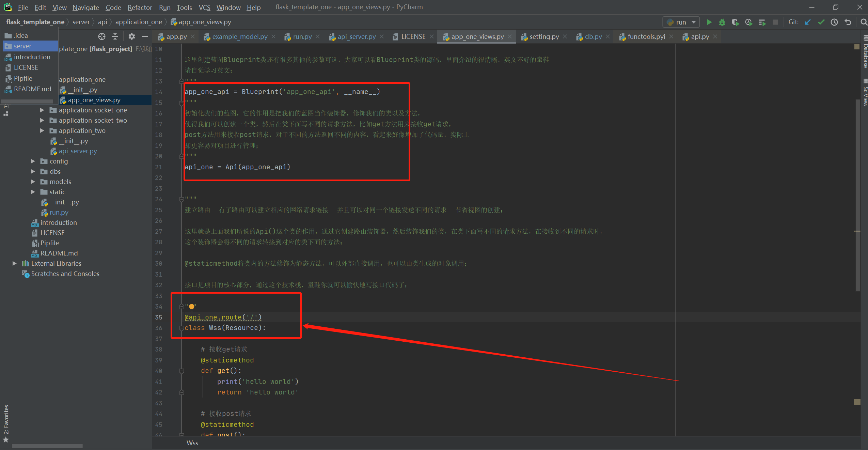Expand External Libraries in the project tree
The width and height of the screenshot is (868, 450).
pos(14,263)
